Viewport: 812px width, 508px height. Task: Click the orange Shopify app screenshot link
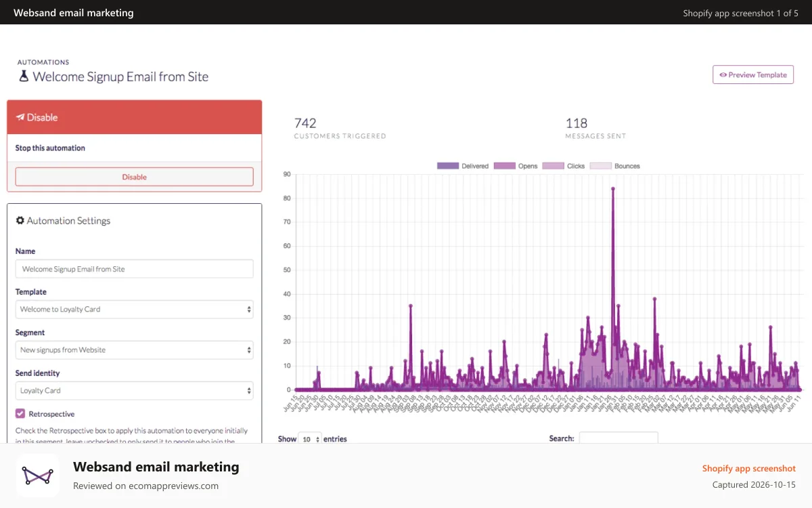tap(749, 468)
